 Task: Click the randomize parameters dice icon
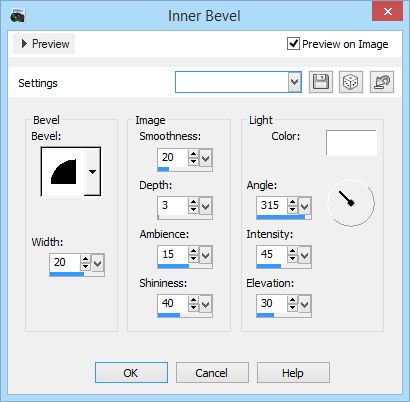[x=351, y=82]
